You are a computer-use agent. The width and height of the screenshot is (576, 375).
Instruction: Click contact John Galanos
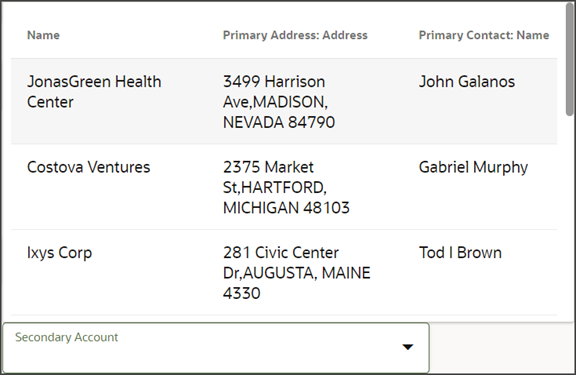pyautogui.click(x=467, y=82)
